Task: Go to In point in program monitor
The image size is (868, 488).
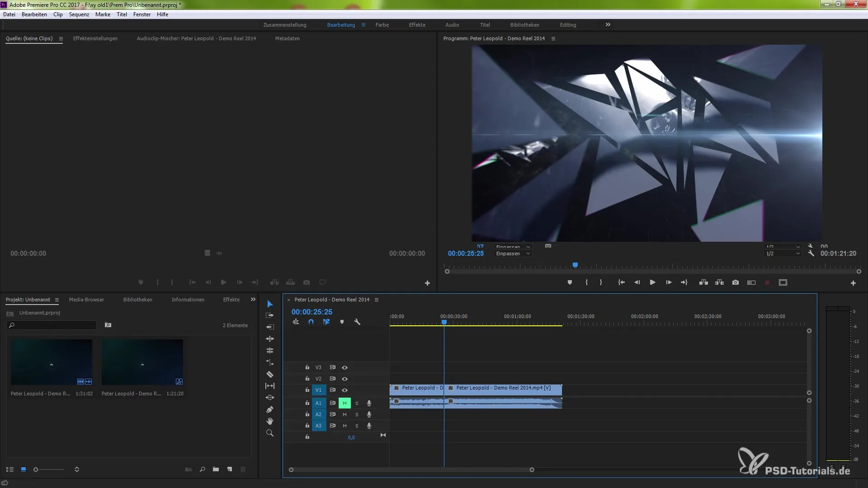Action: coord(622,282)
